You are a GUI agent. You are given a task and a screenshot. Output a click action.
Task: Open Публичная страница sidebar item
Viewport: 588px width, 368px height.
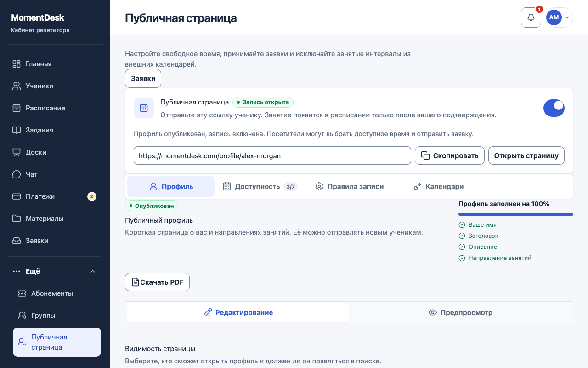[x=57, y=342]
